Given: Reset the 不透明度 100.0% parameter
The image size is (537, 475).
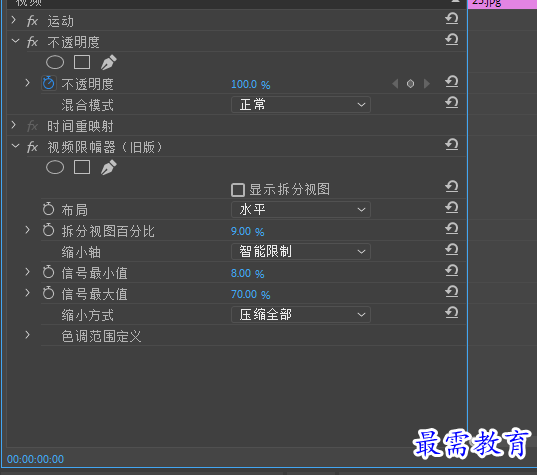Looking at the screenshot, I should 452,82.
